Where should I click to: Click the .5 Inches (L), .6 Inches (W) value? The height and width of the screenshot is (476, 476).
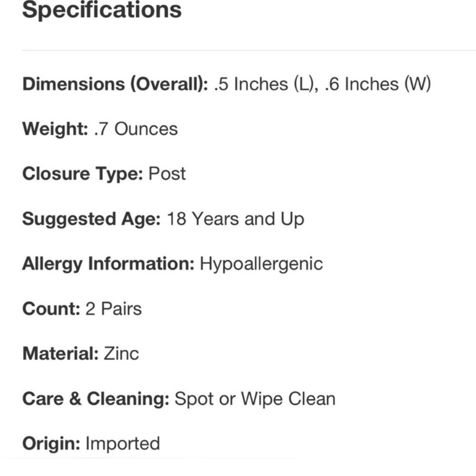(x=322, y=84)
